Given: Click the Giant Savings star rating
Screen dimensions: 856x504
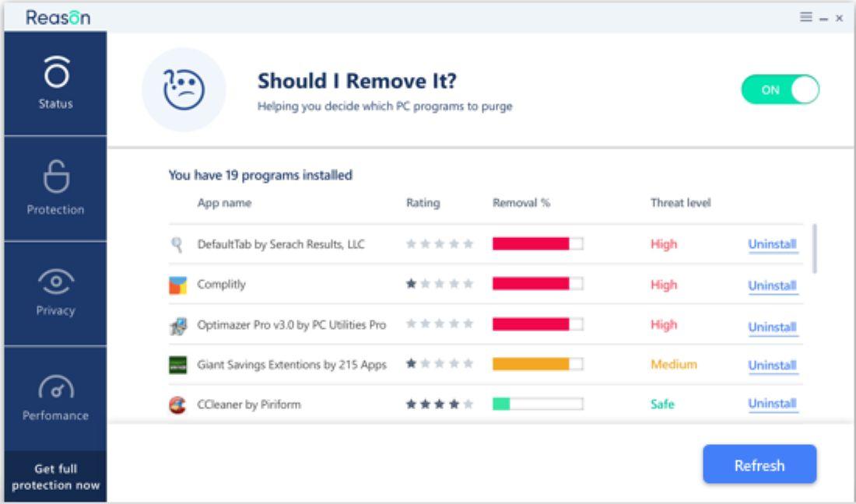Looking at the screenshot, I should coord(440,363).
